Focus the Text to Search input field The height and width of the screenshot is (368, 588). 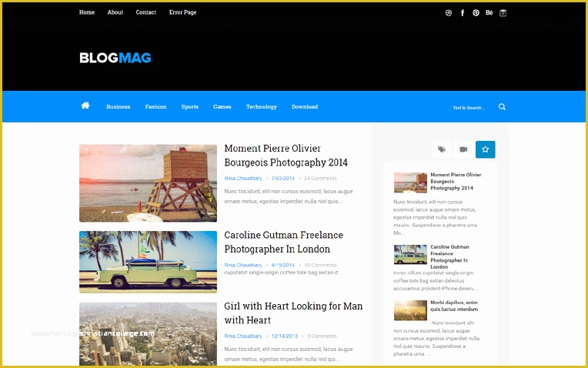(469, 108)
